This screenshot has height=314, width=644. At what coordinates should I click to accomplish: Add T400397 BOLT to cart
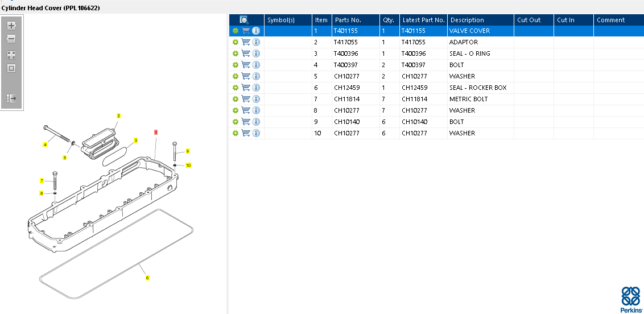(x=246, y=65)
